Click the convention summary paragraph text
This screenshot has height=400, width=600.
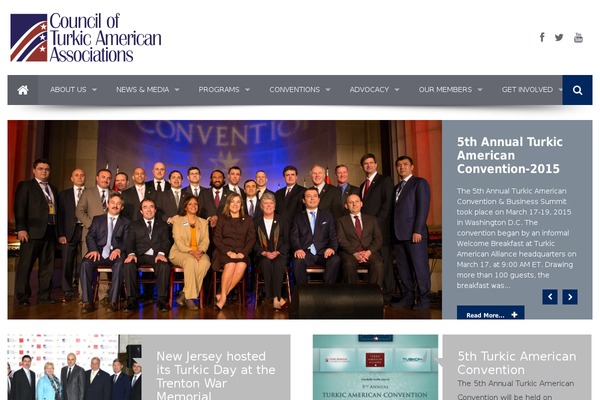pyautogui.click(x=516, y=238)
